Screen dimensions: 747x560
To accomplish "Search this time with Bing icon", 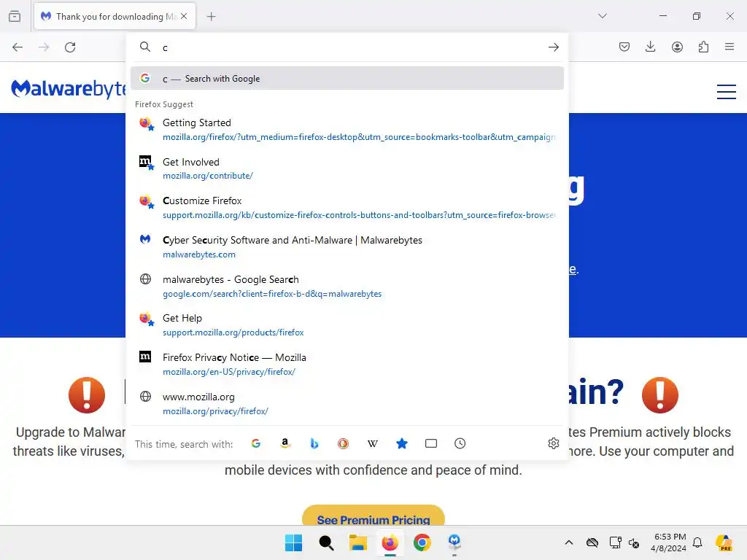I will click(314, 443).
